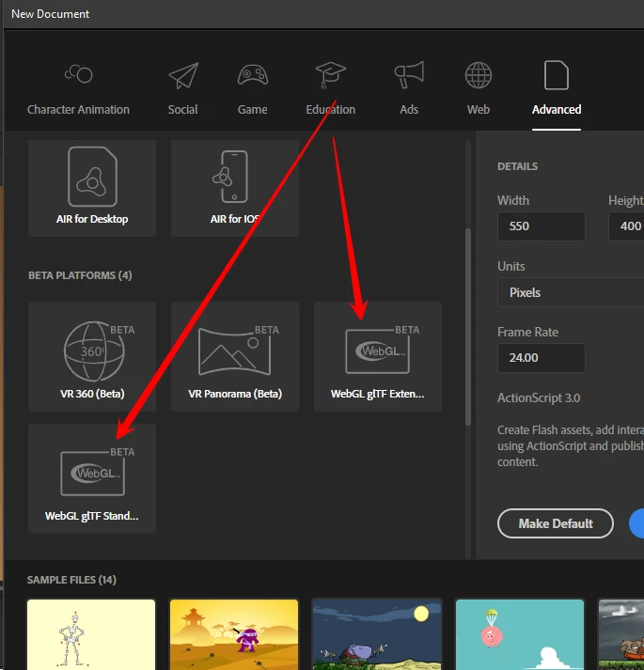Open the skeleton sample file thumbnail
The width and height of the screenshot is (644, 670).
[x=91, y=634]
